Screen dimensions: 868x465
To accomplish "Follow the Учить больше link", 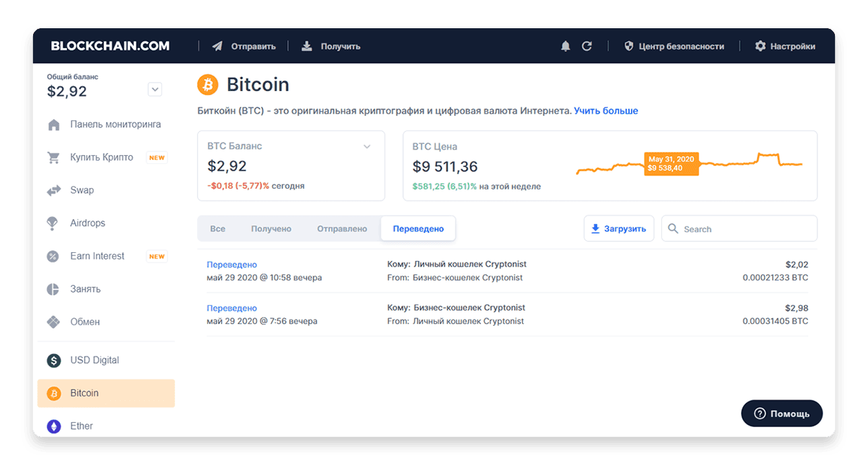I will pos(606,111).
